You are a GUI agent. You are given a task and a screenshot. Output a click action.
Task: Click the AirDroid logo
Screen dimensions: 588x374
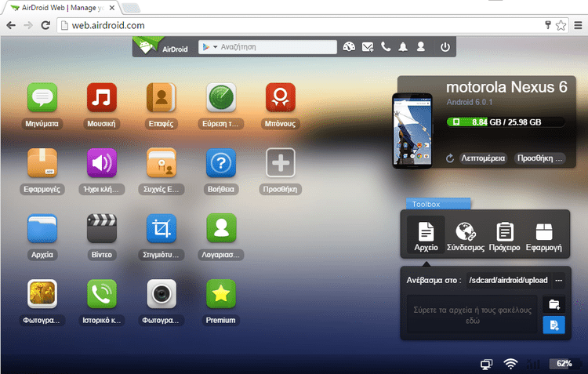tap(162, 46)
